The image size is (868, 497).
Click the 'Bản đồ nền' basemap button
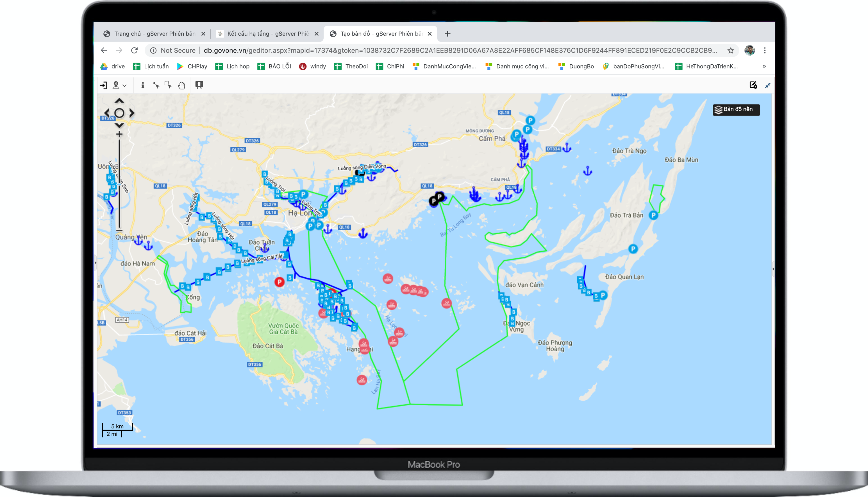(736, 110)
